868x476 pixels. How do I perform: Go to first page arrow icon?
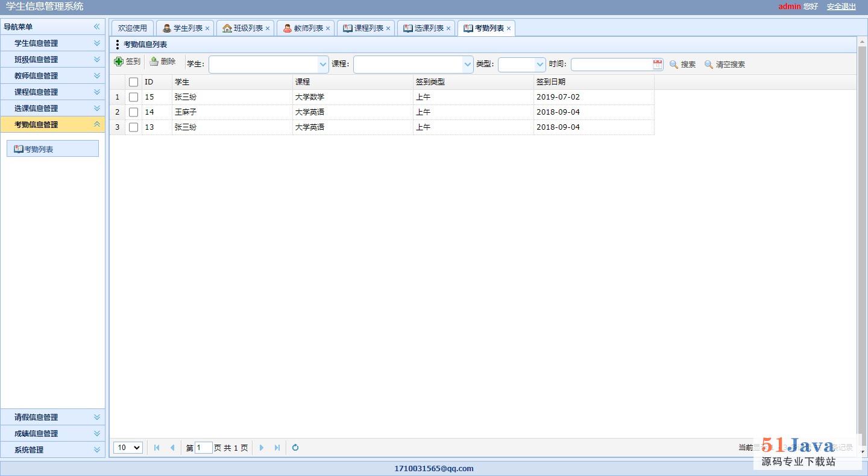click(x=157, y=448)
